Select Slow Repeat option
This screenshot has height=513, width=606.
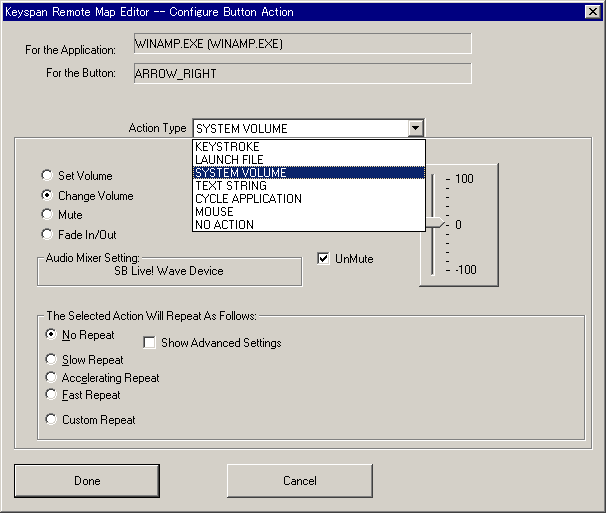click(x=52, y=360)
